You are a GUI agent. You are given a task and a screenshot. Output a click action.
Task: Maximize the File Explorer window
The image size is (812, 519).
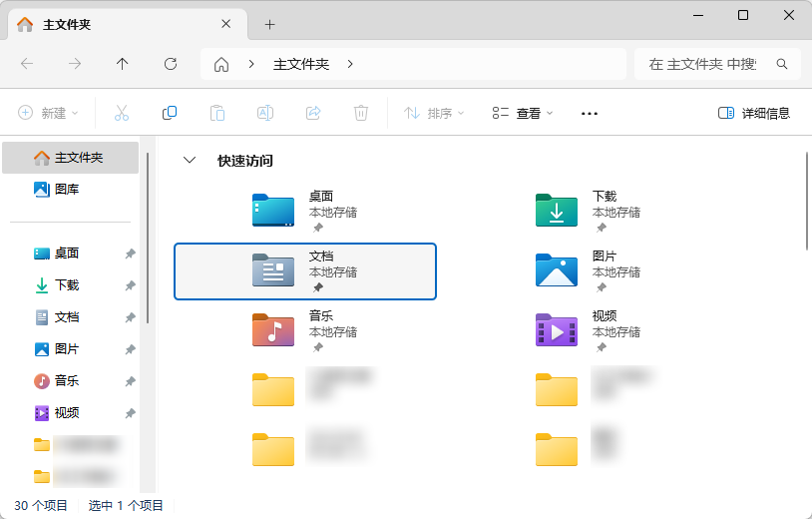point(743,15)
